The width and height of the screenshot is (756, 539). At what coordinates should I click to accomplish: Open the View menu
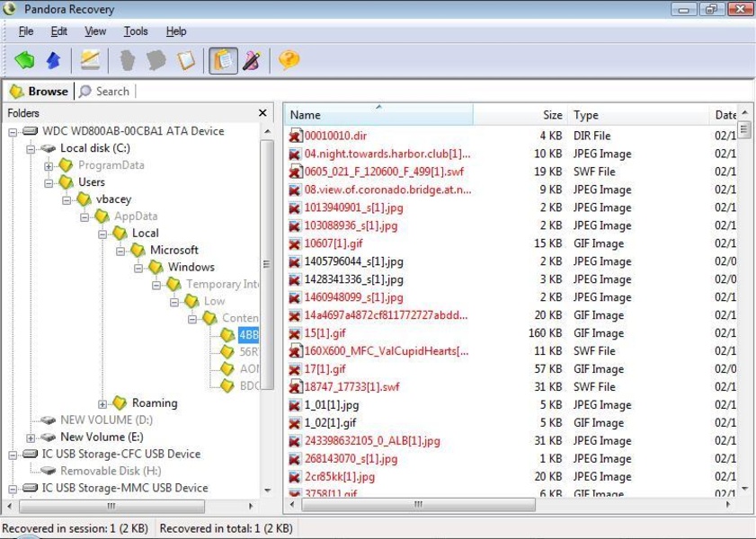pyautogui.click(x=95, y=31)
